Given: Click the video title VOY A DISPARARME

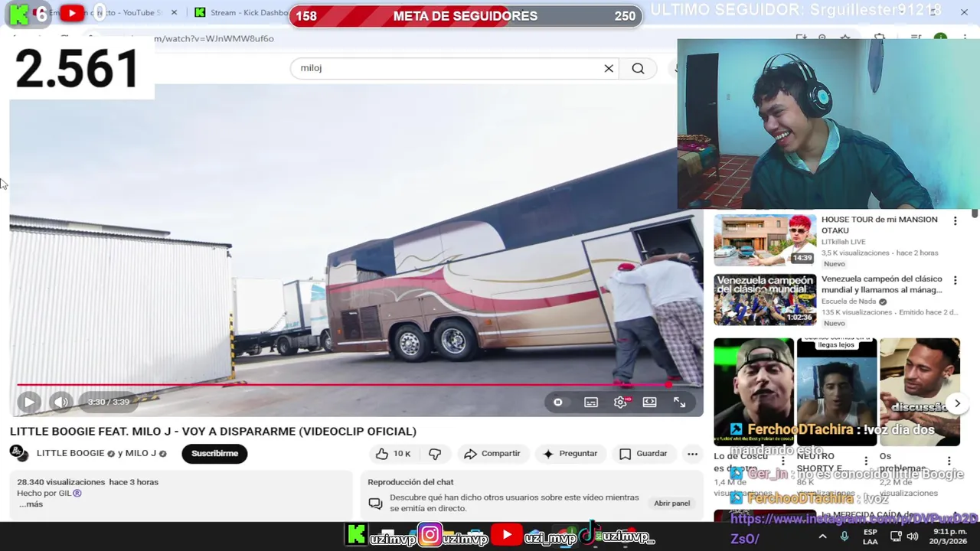Looking at the screenshot, I should click(x=213, y=432).
